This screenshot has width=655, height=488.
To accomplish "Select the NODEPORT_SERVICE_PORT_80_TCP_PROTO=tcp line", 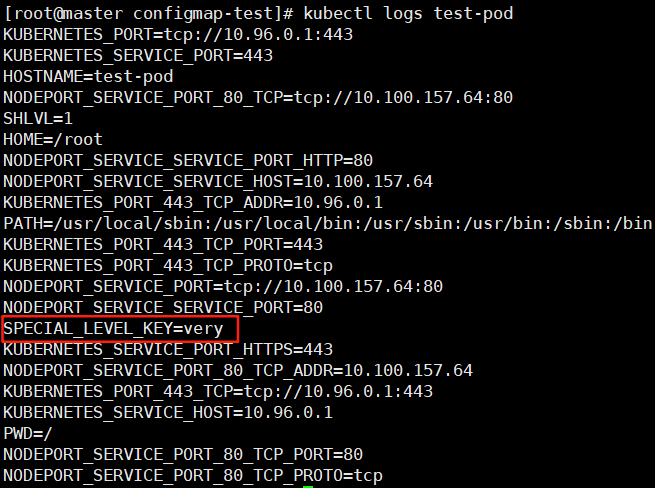I will 193,475.
